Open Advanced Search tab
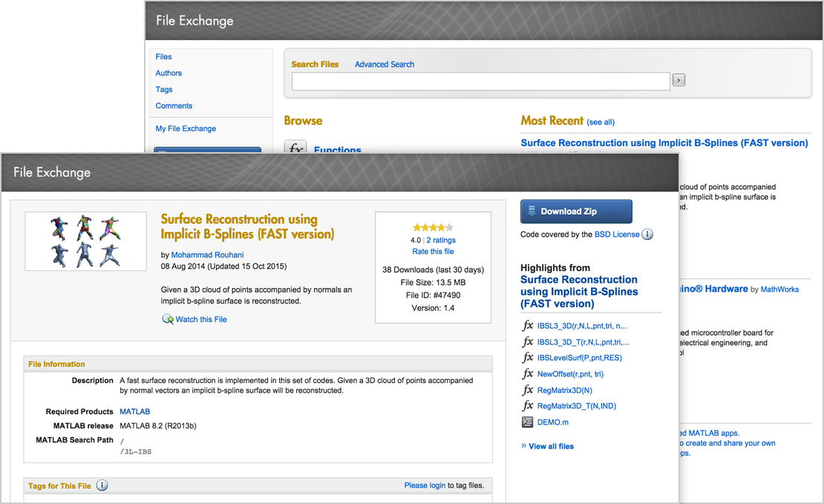The width and height of the screenshot is (824, 504). (384, 65)
